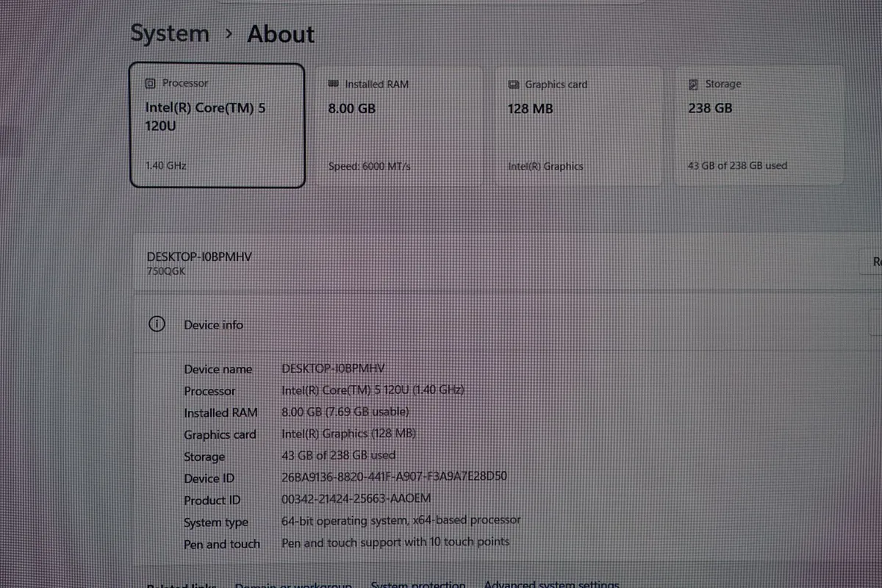Click the partially visible Rename this PC button
The height and width of the screenshot is (588, 882).
coord(872,262)
